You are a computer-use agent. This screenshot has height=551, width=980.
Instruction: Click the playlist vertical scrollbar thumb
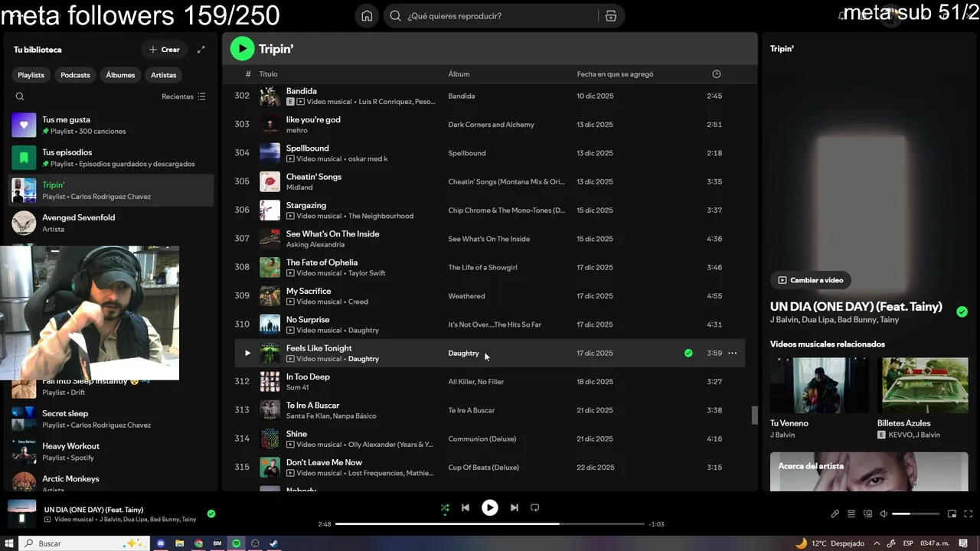(x=754, y=416)
